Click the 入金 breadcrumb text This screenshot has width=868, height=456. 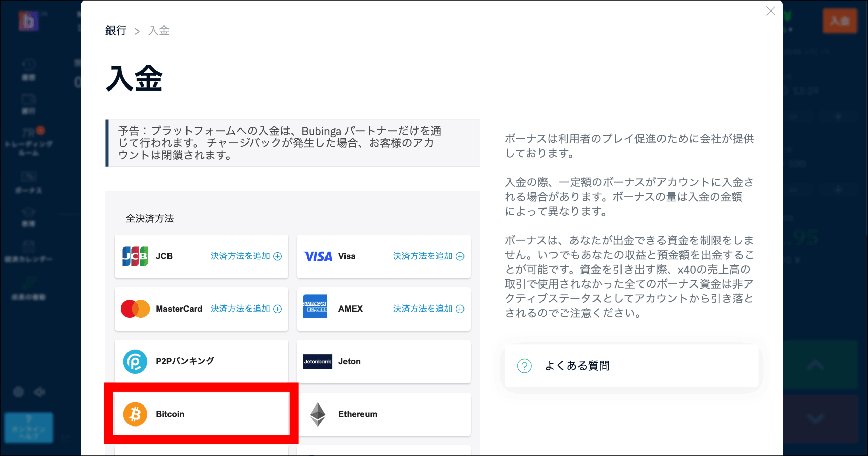click(x=159, y=31)
